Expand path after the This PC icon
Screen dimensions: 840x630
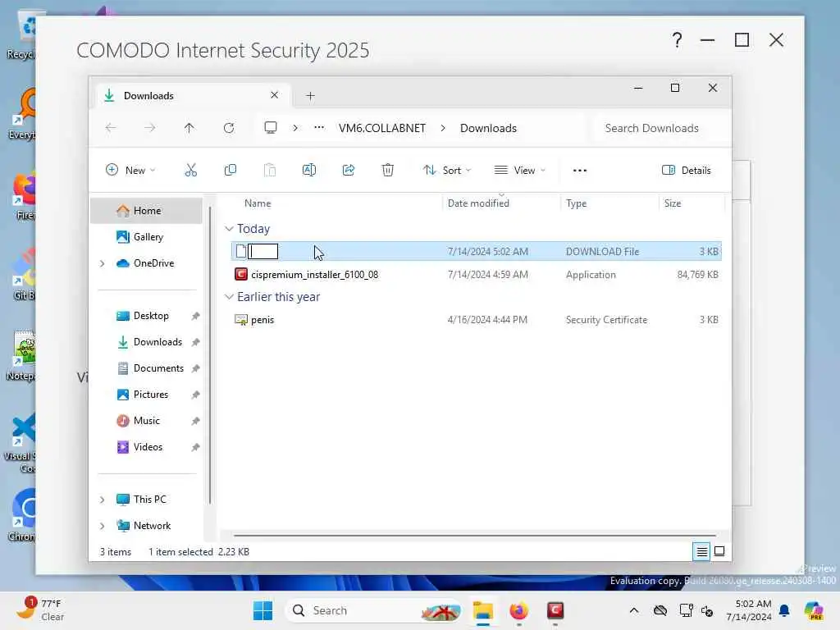[295, 128]
